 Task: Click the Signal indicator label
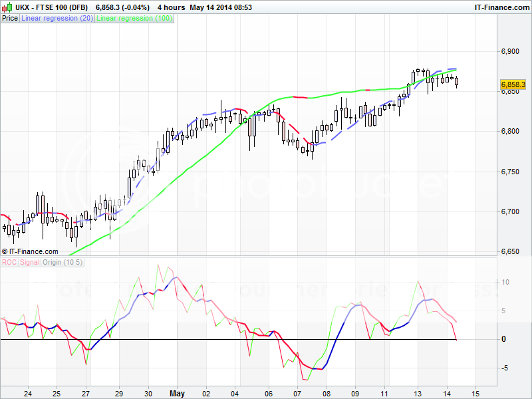coord(29,263)
